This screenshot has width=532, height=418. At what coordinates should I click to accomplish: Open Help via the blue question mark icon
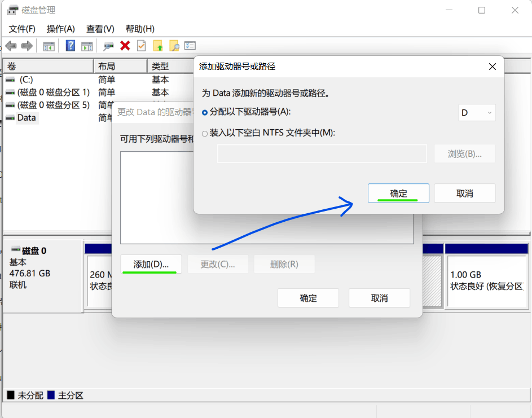(70, 46)
